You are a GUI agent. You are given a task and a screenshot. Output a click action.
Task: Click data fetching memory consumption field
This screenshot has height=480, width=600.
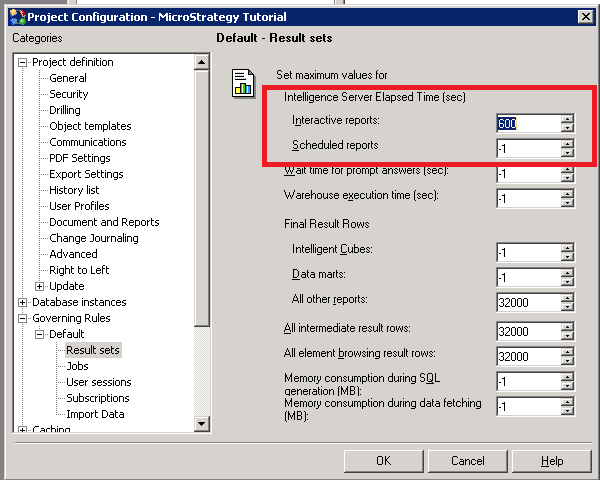pyautogui.click(x=528, y=407)
